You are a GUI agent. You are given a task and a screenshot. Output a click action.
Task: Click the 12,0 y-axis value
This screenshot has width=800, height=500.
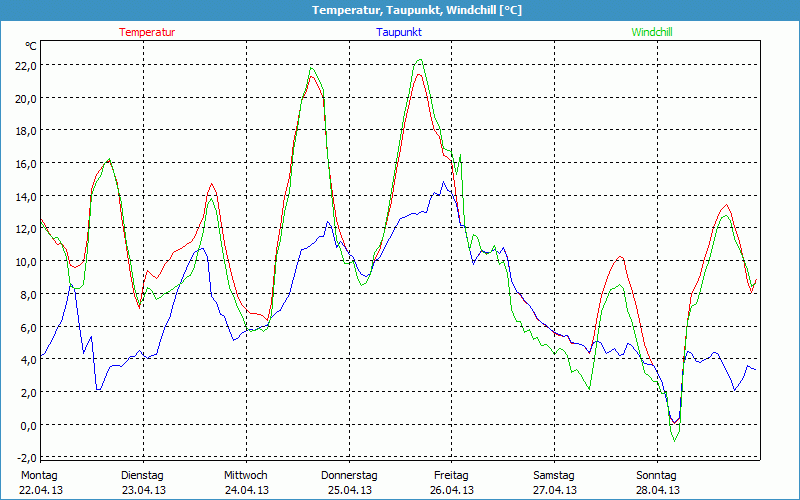coord(26,229)
